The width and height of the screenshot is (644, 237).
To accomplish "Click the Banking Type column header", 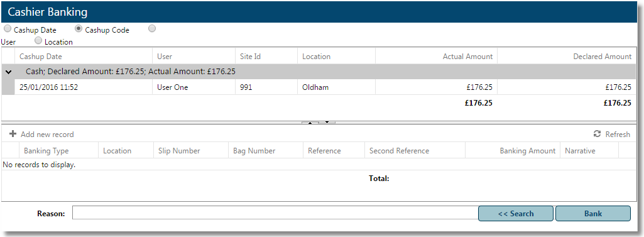I will [58, 151].
